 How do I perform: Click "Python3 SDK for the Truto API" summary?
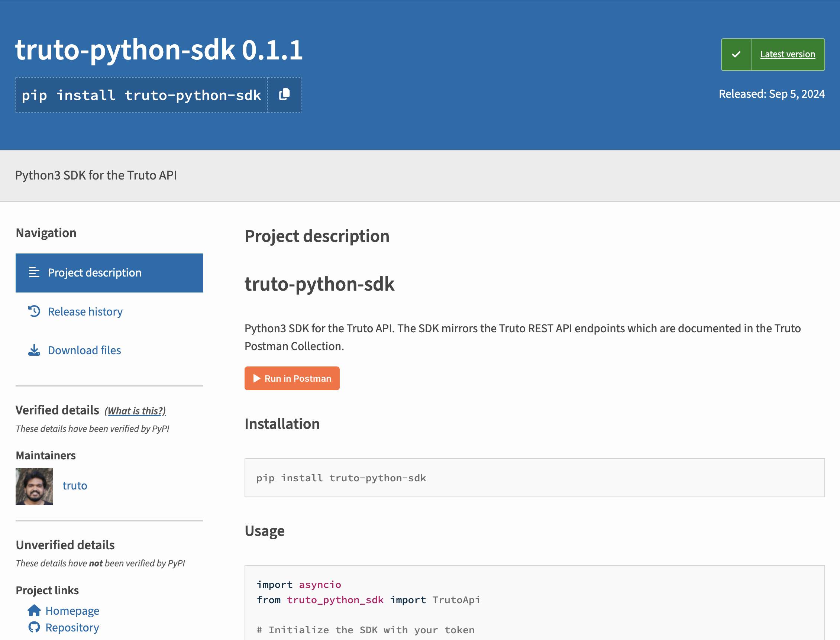(x=96, y=175)
